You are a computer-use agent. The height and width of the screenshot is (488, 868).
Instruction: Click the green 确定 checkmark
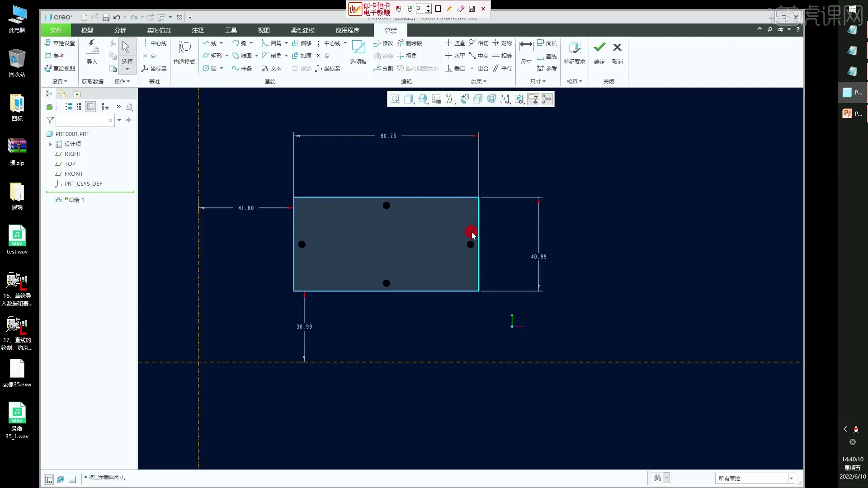click(x=599, y=47)
